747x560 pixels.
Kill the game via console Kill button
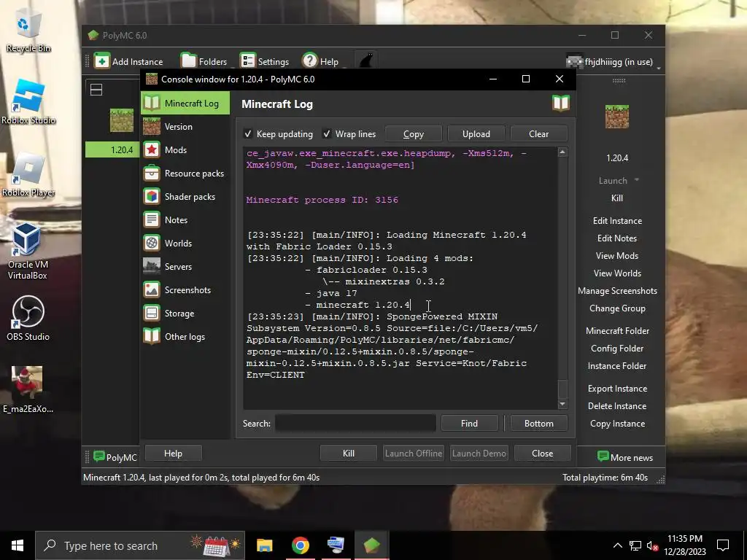pos(348,454)
